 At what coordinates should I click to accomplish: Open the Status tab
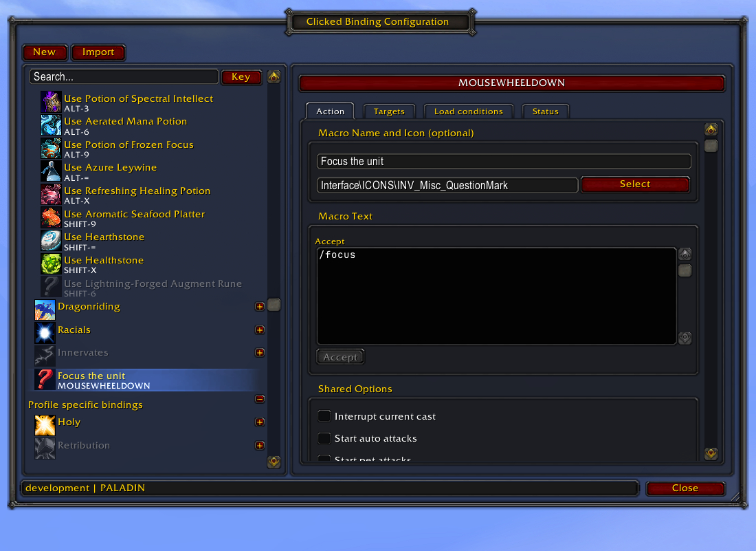click(545, 111)
